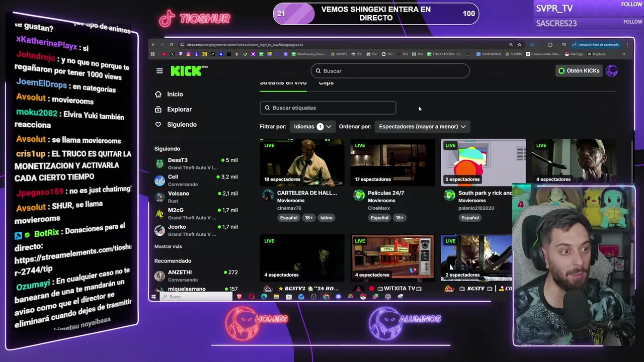Viewport: 644px width, 362px height.
Task: Click Cell's avatar in Siguiendo list
Action: pos(159,180)
